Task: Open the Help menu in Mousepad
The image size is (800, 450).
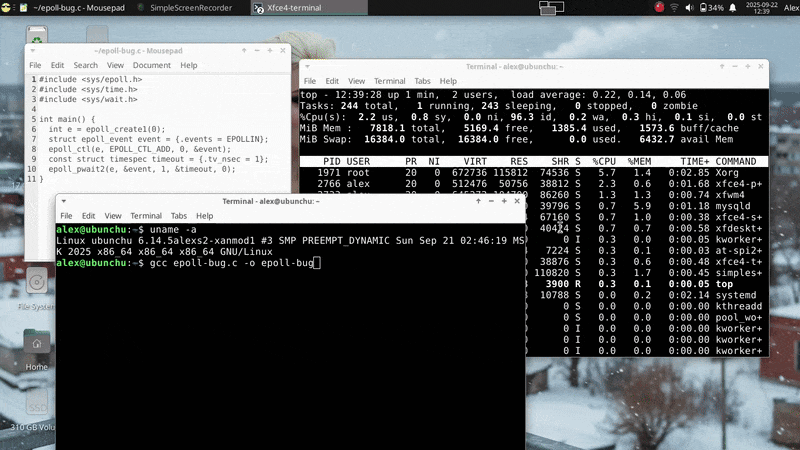Action: coord(188,65)
